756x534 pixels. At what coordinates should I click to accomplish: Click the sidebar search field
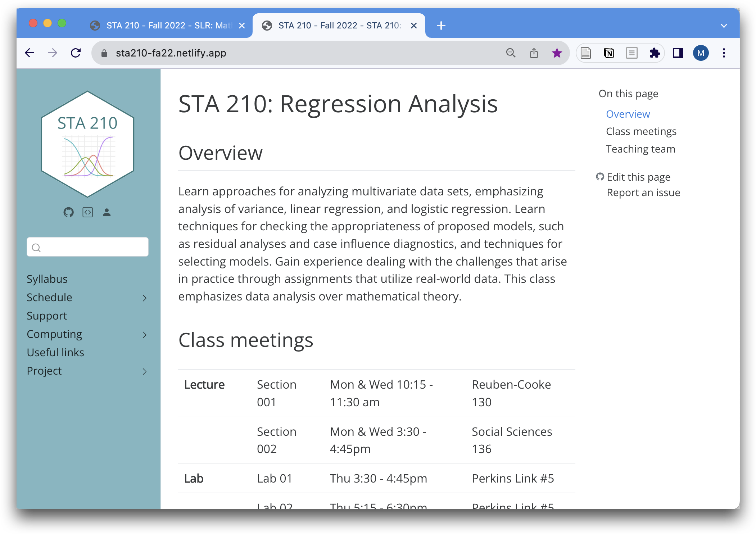click(x=87, y=247)
